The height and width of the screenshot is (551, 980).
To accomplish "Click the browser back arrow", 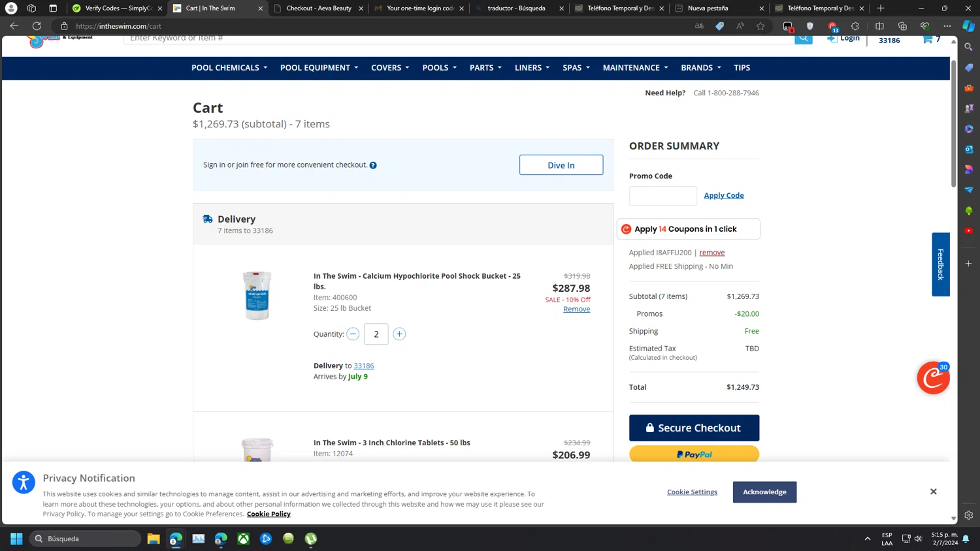I will point(14,26).
